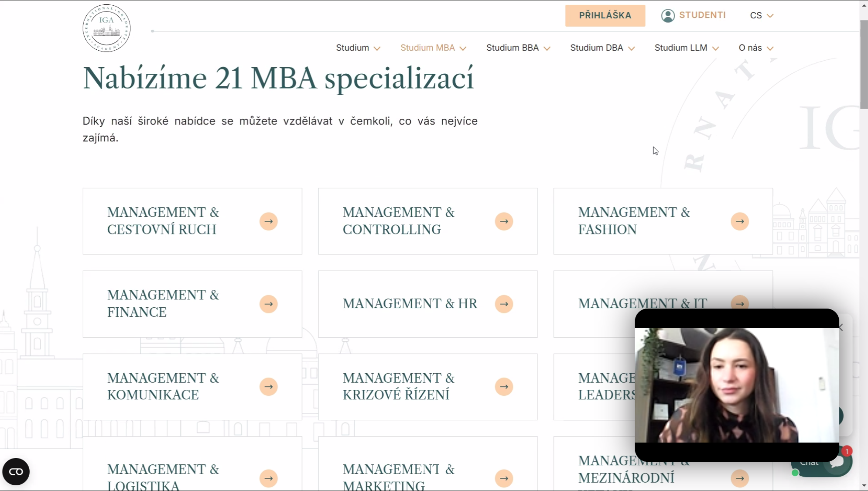Click the Přihláška button
This screenshot has height=491, width=868.
(x=605, y=15)
